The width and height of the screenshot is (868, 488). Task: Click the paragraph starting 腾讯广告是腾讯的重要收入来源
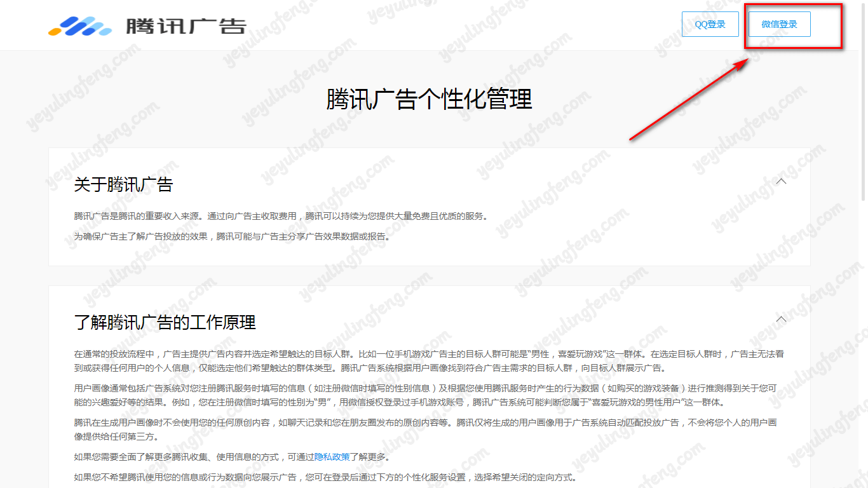click(x=281, y=216)
